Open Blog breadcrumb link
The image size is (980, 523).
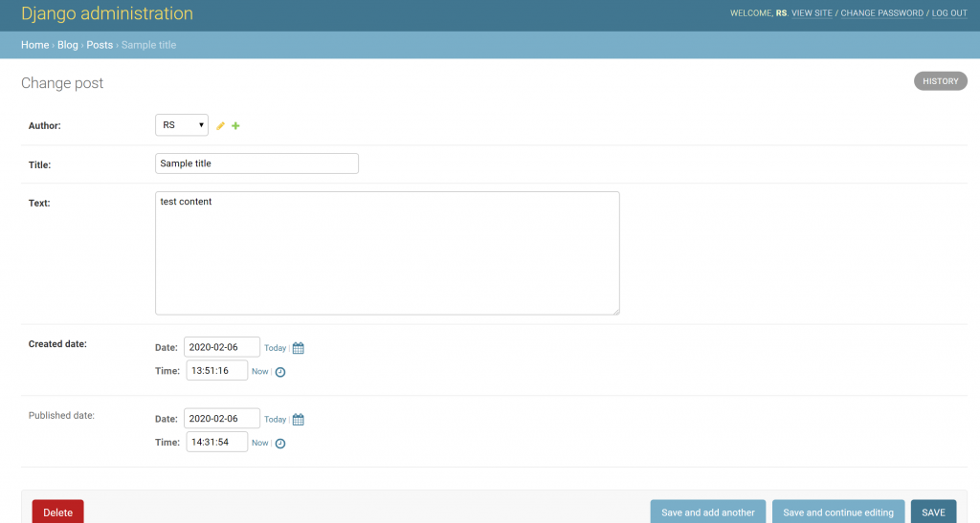click(x=68, y=45)
